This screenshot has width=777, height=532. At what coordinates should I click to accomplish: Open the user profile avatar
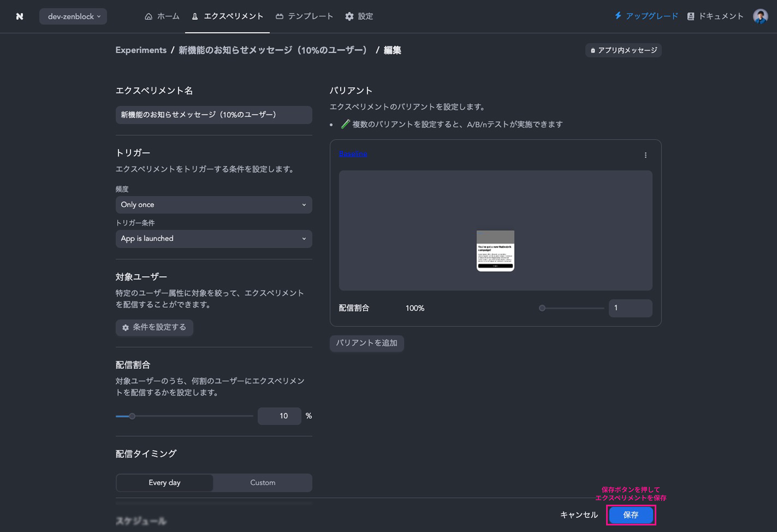760,16
